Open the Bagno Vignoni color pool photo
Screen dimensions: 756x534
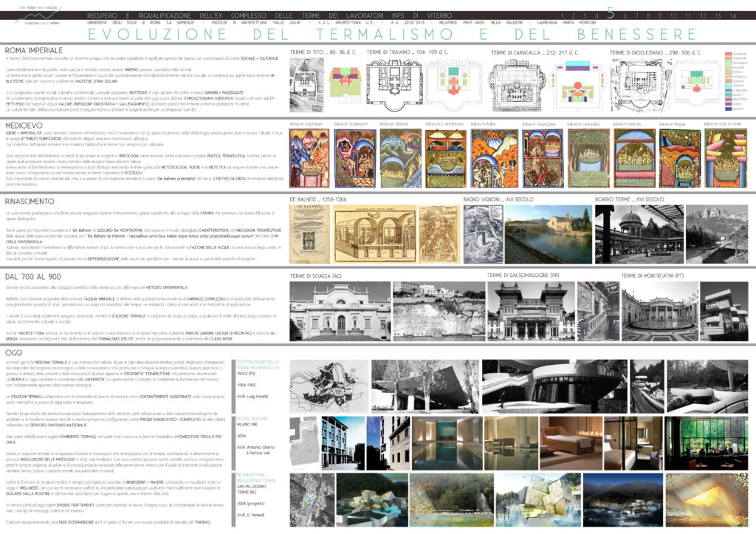tap(549, 234)
